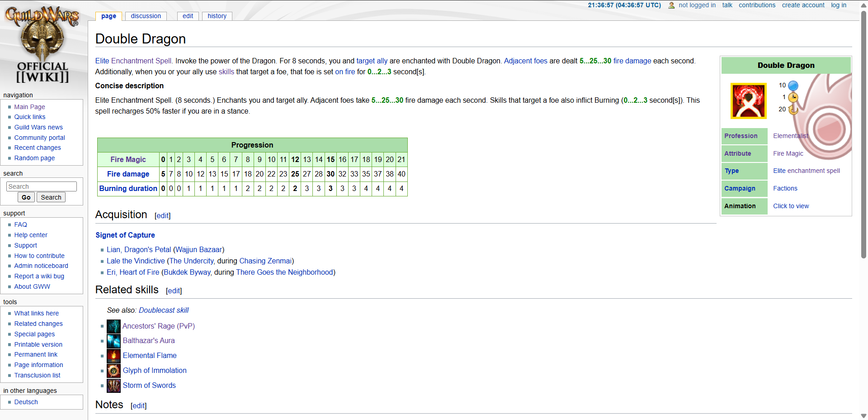This screenshot has width=868, height=420.
Task: Open the Elementalist profession link
Action: [x=791, y=136]
